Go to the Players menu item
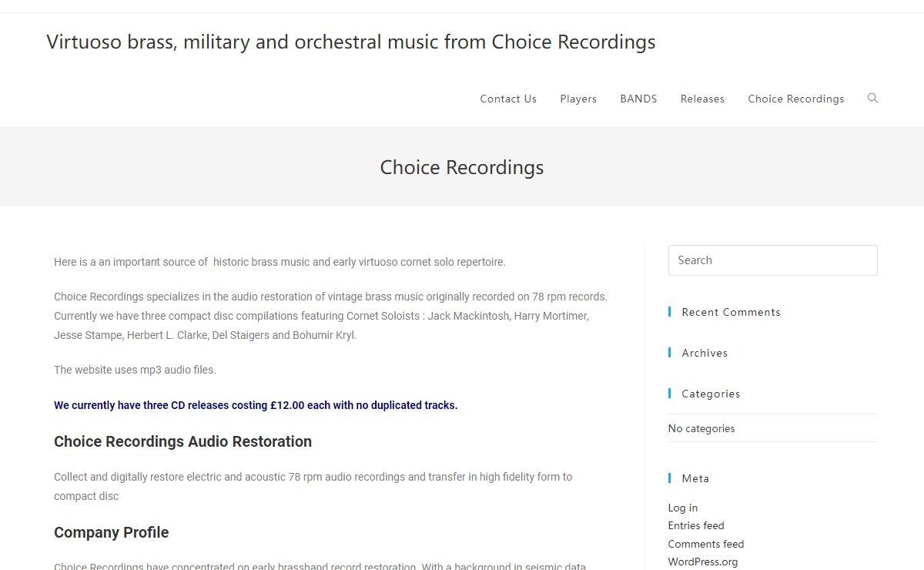The height and width of the screenshot is (570, 924). (x=578, y=99)
